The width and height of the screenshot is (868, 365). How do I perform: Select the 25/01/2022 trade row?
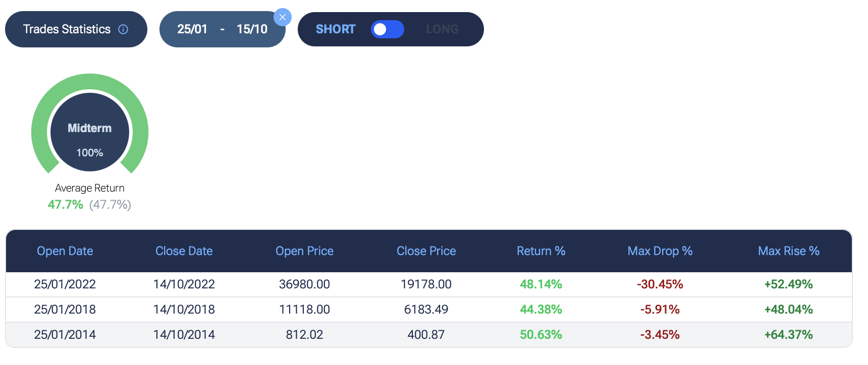pyautogui.click(x=65, y=284)
